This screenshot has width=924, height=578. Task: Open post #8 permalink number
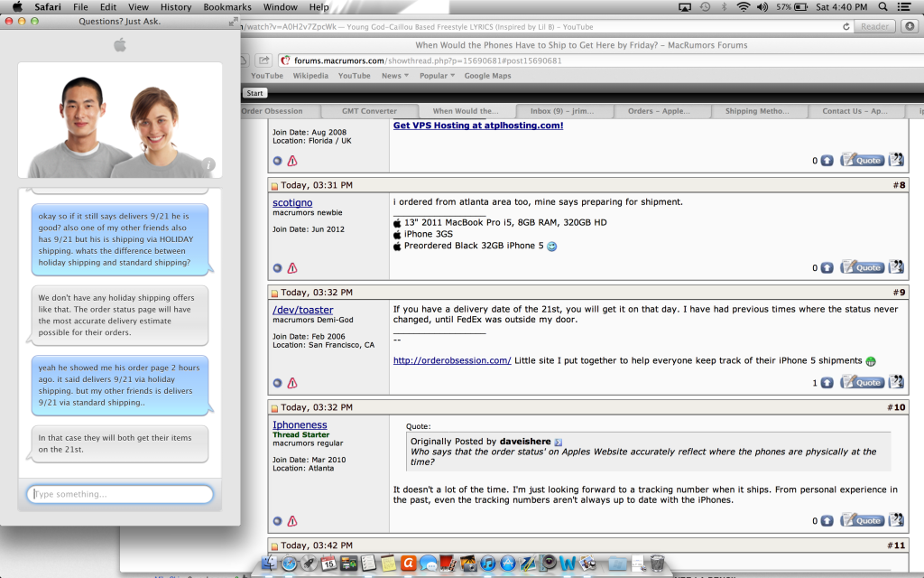pos(900,185)
